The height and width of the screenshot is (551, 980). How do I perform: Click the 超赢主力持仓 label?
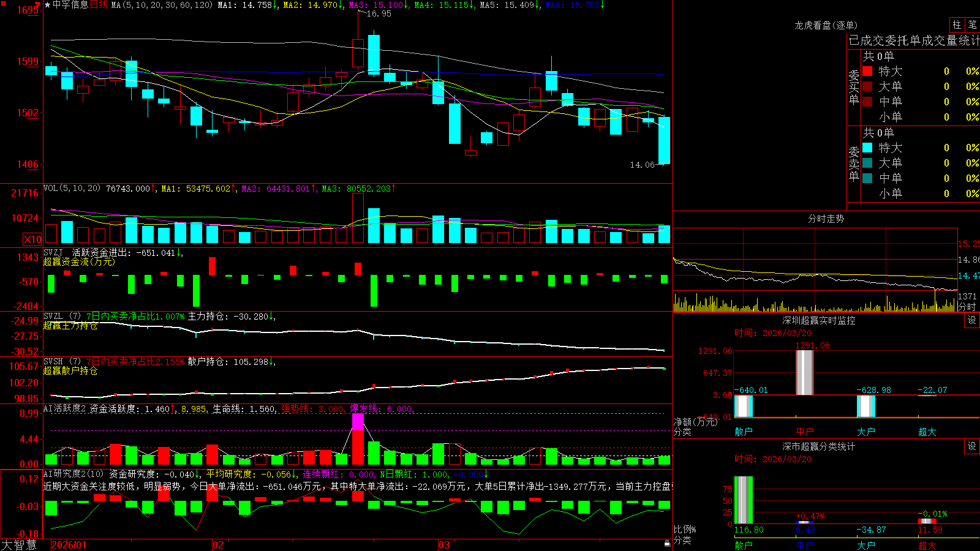70,326
